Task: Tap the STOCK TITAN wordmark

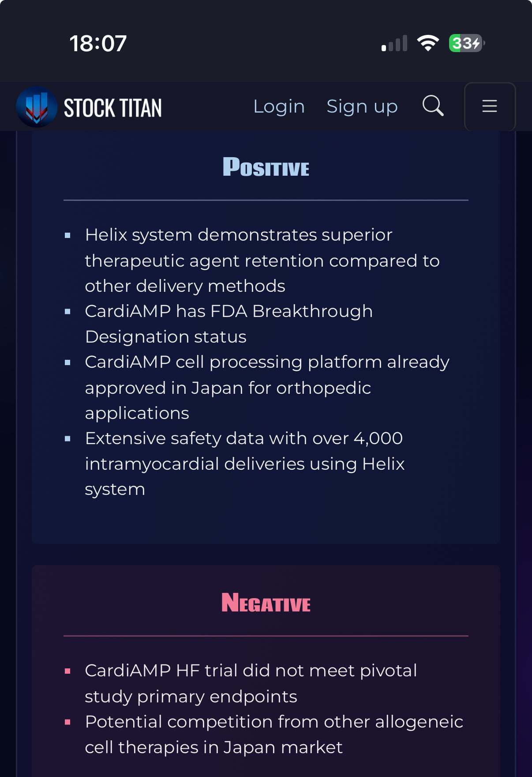Action: [x=113, y=108]
